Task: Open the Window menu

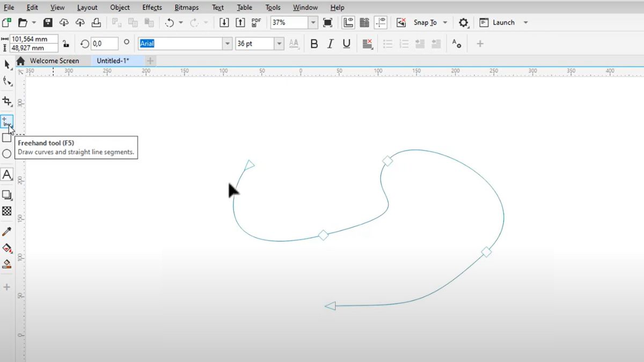Action: [305, 8]
